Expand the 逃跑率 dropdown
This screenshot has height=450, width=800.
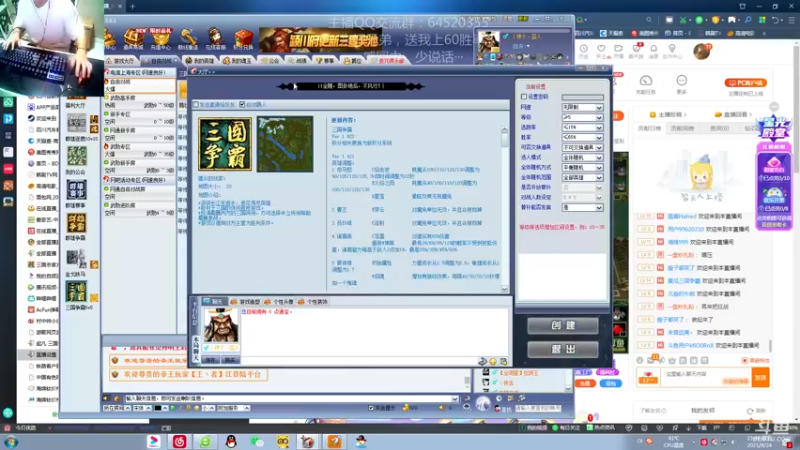pos(582,128)
